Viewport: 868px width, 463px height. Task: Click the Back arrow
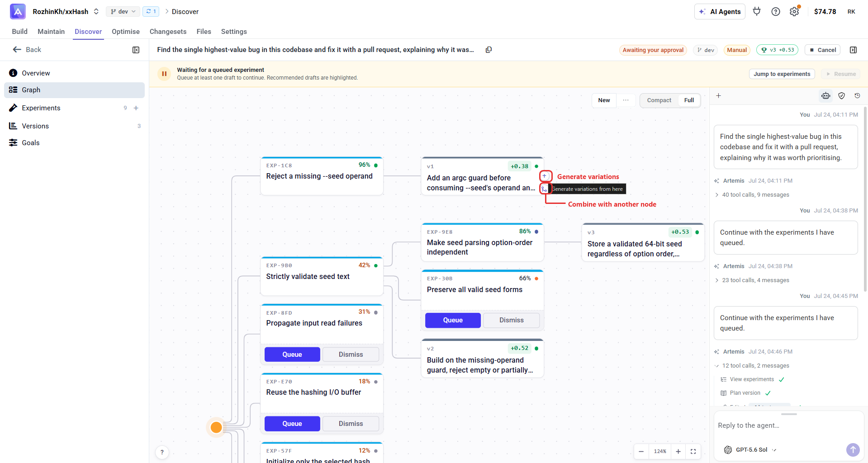[17, 49]
